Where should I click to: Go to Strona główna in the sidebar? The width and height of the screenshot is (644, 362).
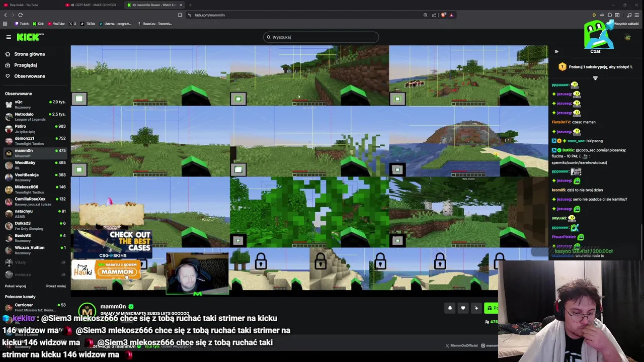25,54
